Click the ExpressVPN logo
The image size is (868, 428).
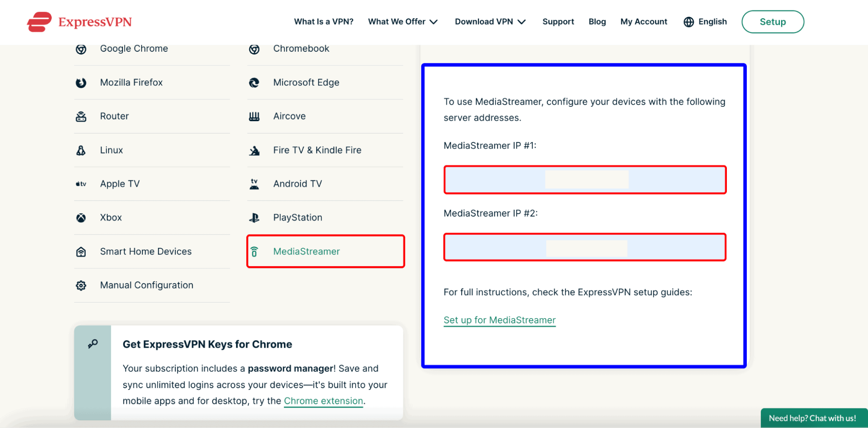pos(79,22)
